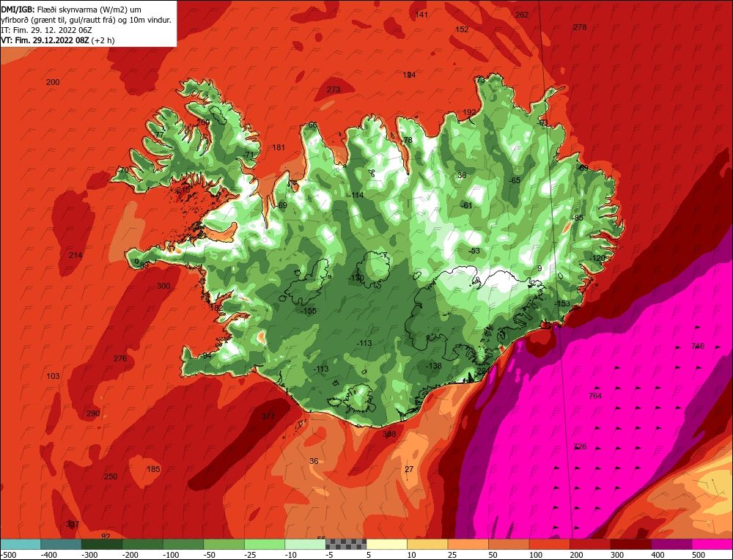The image size is (733, 560).
Task: Click the map value '-114' in northern highlands
Action: click(x=356, y=195)
